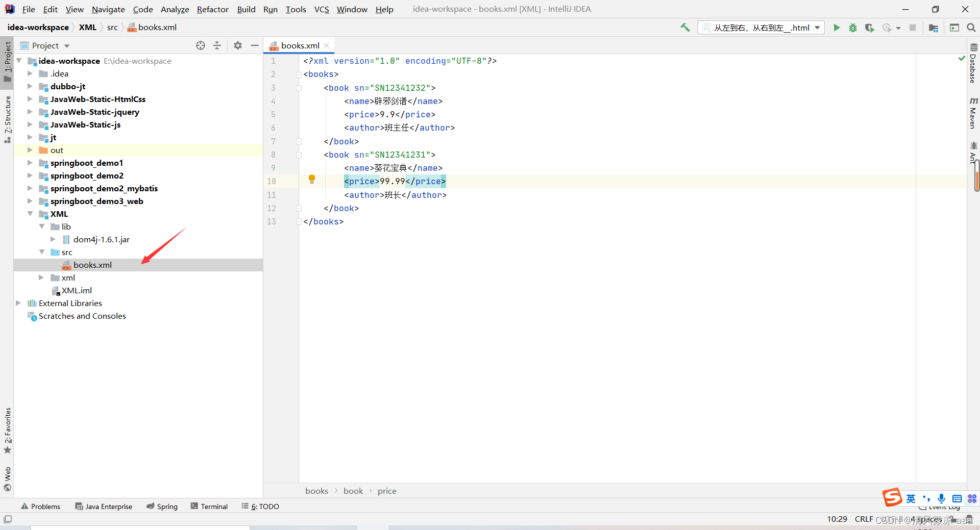
Task: Select Scratches and Consoles
Action: (x=82, y=316)
